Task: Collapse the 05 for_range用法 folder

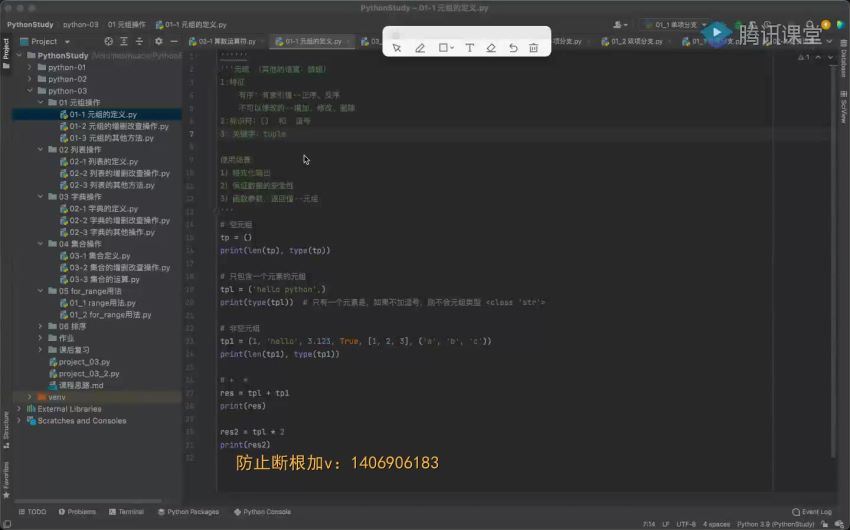Action: coord(41,291)
